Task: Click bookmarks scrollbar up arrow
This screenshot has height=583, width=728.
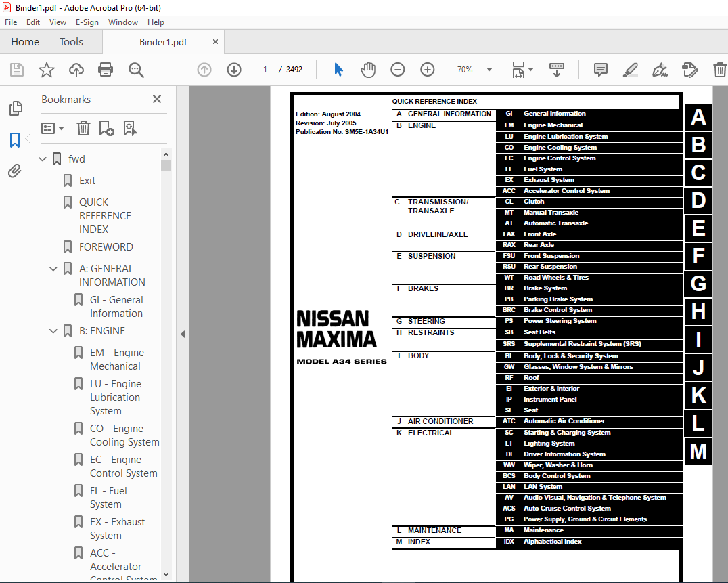Action: [166, 154]
